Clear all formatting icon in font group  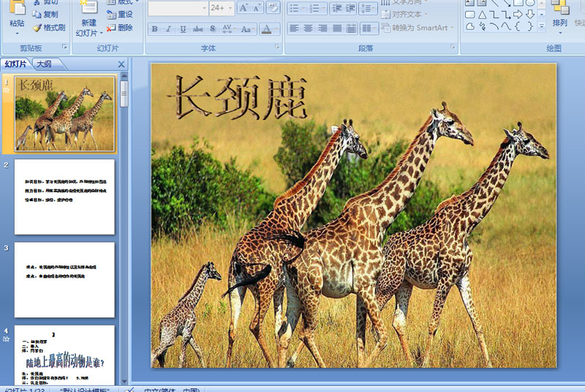pyautogui.click(x=273, y=8)
